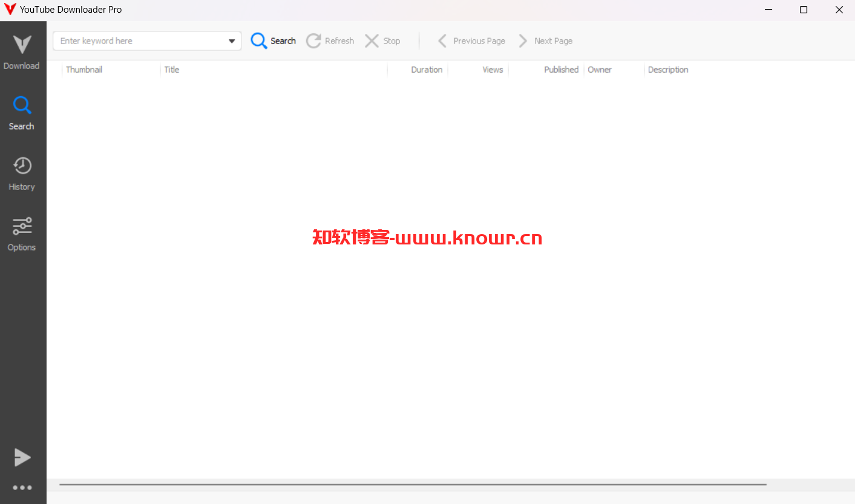Sort results by Views column
Screen dimensions: 855x504
(478, 70)
